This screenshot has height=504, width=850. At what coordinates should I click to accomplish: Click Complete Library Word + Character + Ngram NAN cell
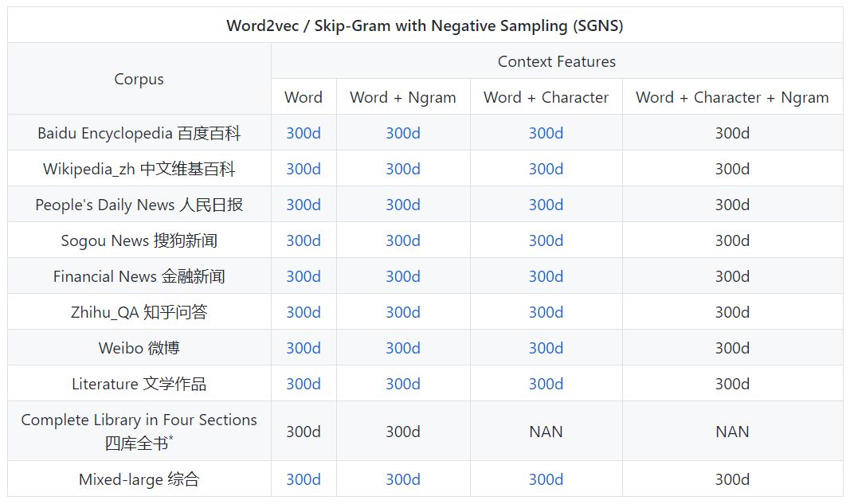tap(732, 432)
